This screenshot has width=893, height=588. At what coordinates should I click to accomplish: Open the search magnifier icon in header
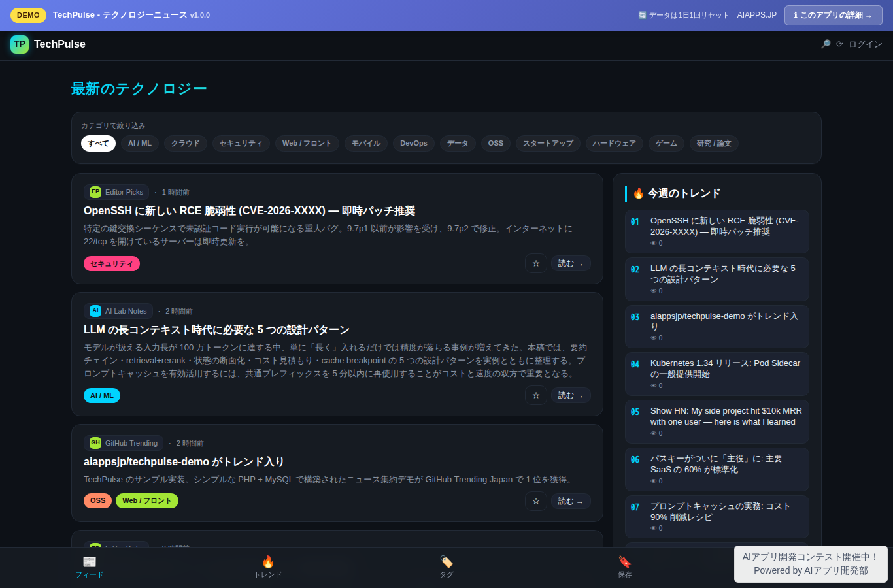click(x=826, y=44)
